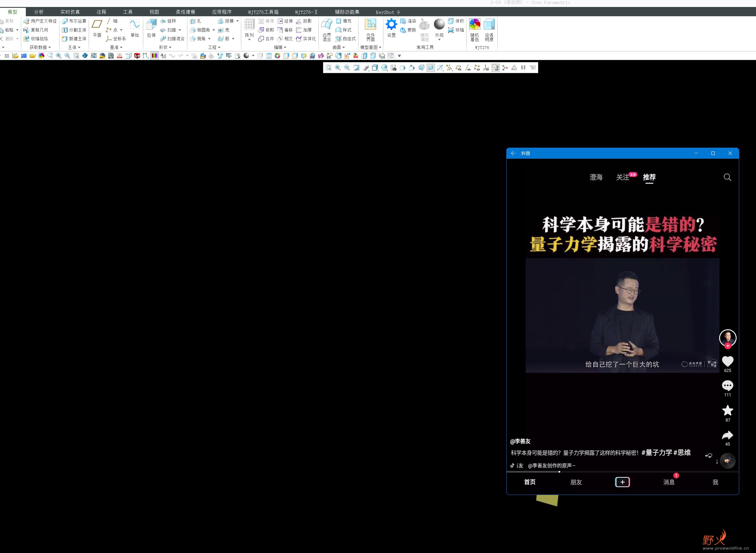This screenshot has width=756, height=553.
Task: Toggle axis display in graphics toolbar
Action: [468, 68]
